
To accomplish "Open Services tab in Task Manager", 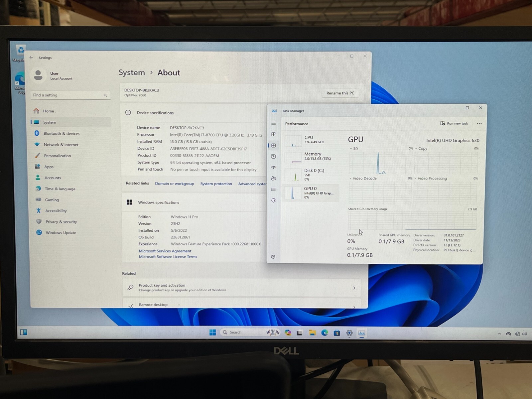I will click(x=274, y=200).
